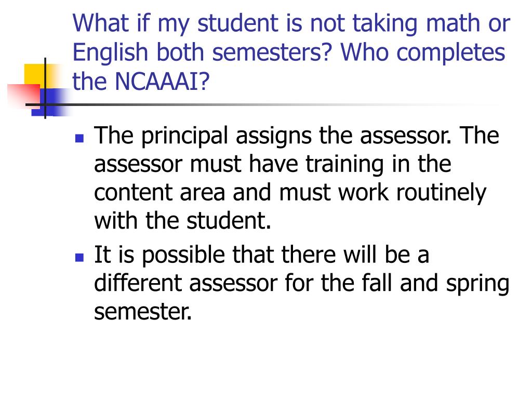This screenshot has width=532, height=399.
Task: Click the word 'math' in the title
Action: pyautogui.click(x=453, y=24)
